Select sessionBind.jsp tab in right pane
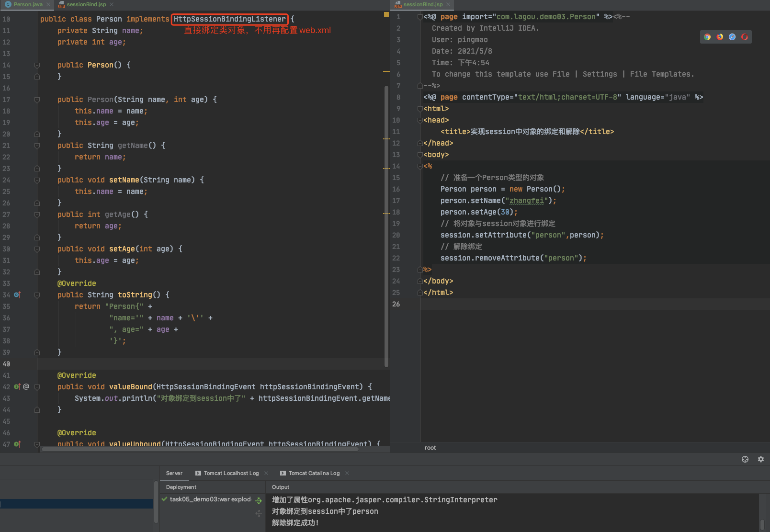The image size is (770, 532). 423,4
